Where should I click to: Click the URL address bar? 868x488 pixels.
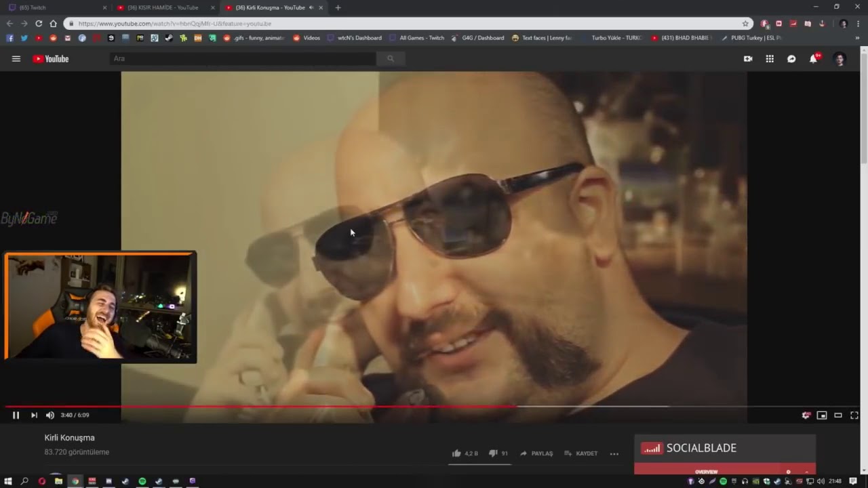(407, 24)
